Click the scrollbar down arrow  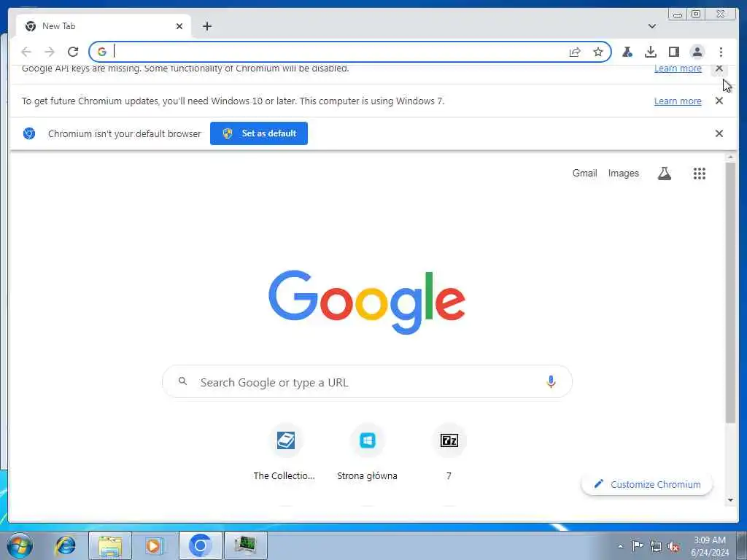[730, 500]
